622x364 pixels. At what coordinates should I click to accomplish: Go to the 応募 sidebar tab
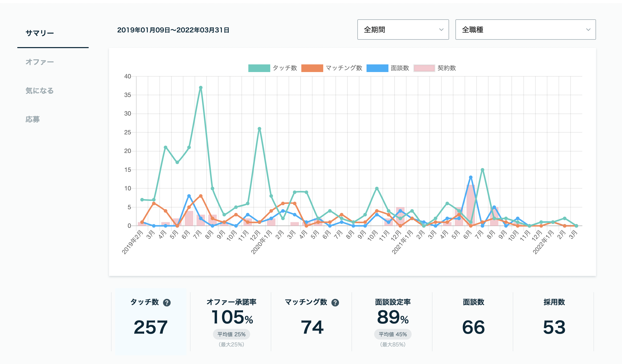pyautogui.click(x=33, y=119)
